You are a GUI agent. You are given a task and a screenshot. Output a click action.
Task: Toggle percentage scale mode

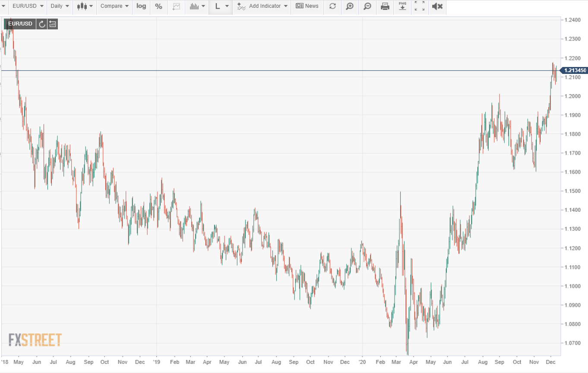click(x=159, y=6)
